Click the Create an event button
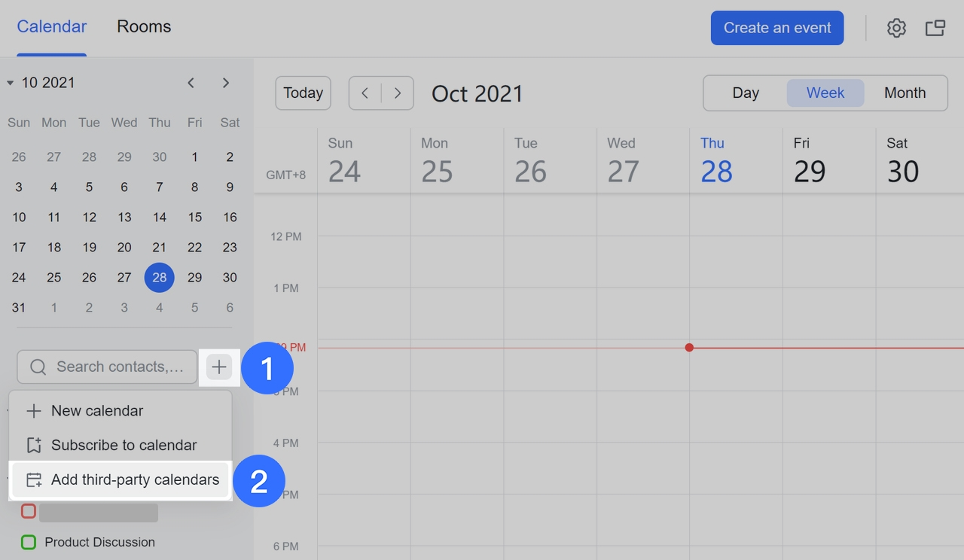The width and height of the screenshot is (964, 560). click(x=777, y=28)
